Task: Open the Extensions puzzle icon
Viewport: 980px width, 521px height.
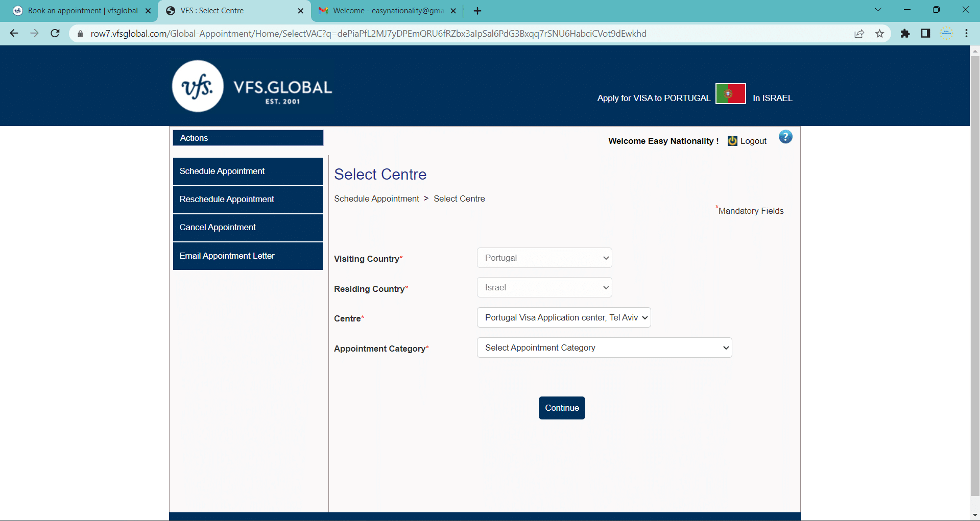Action: [905, 33]
